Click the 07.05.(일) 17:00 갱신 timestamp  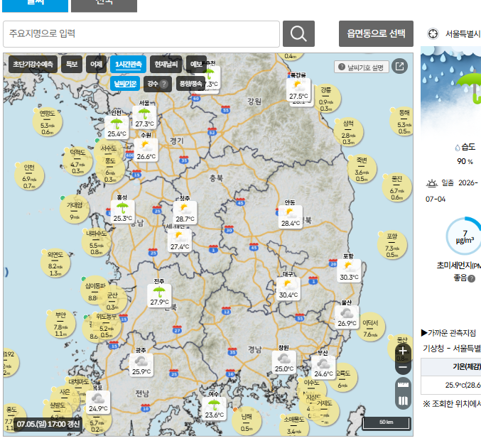48,425
